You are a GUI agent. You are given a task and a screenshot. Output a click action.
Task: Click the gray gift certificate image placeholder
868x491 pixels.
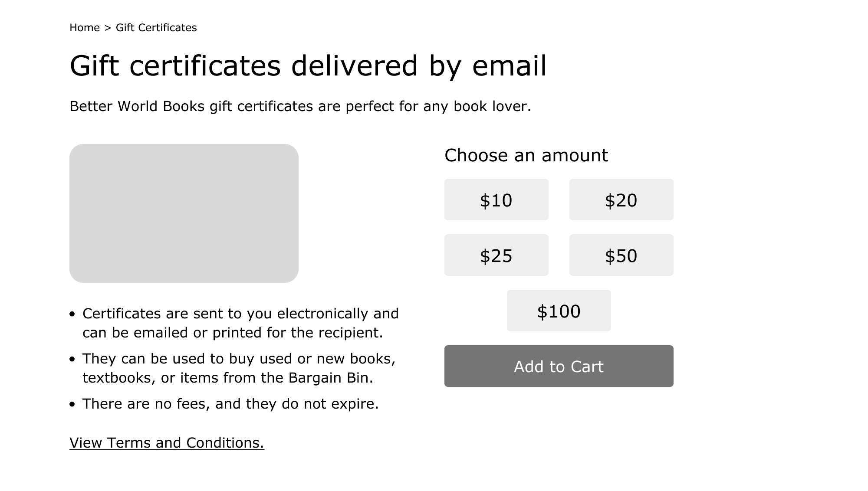click(184, 213)
